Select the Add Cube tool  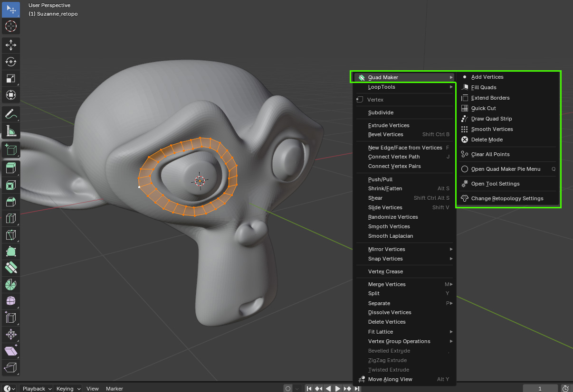click(11, 149)
